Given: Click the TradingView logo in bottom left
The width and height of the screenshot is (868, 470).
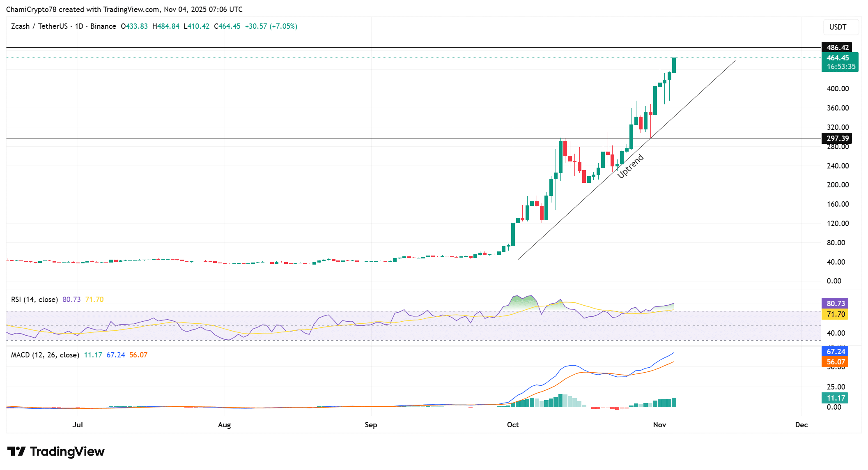Looking at the screenshot, I should pyautogui.click(x=55, y=451).
